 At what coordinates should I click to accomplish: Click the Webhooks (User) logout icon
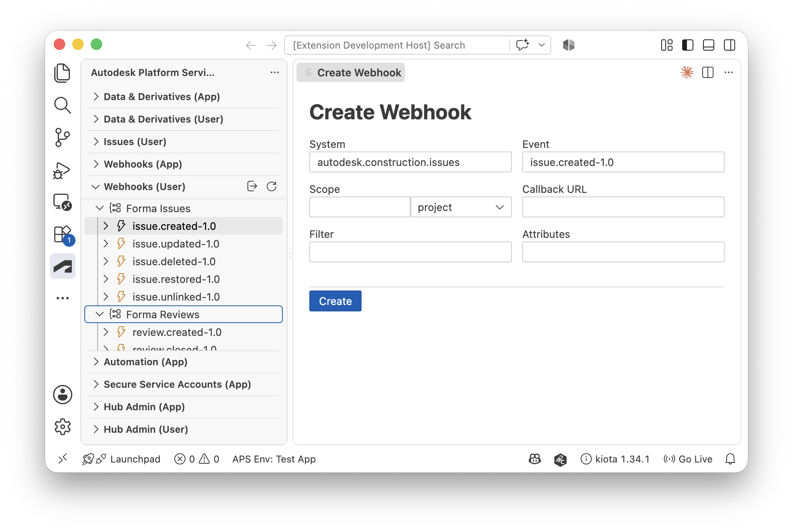(252, 186)
